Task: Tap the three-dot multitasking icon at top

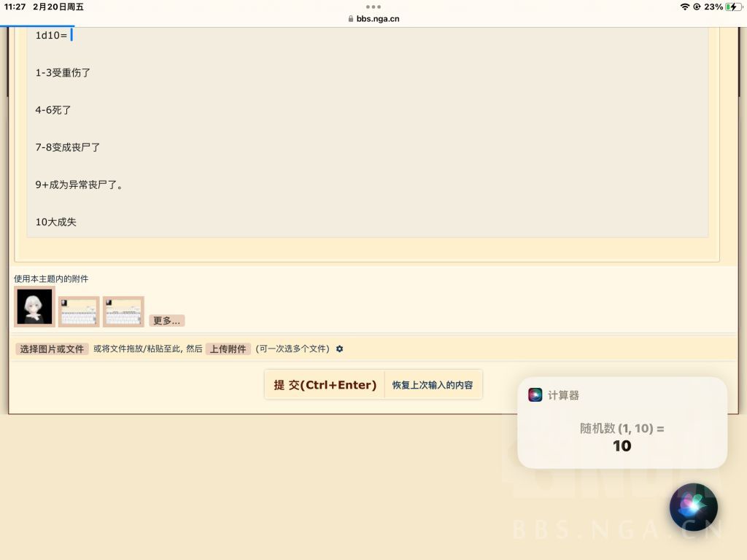Action: [373, 7]
